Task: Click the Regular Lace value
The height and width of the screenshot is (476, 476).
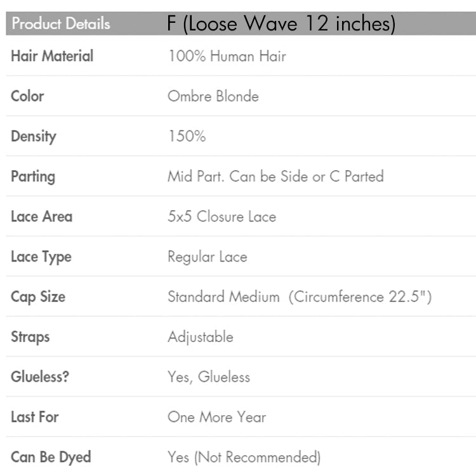Action: point(207,257)
